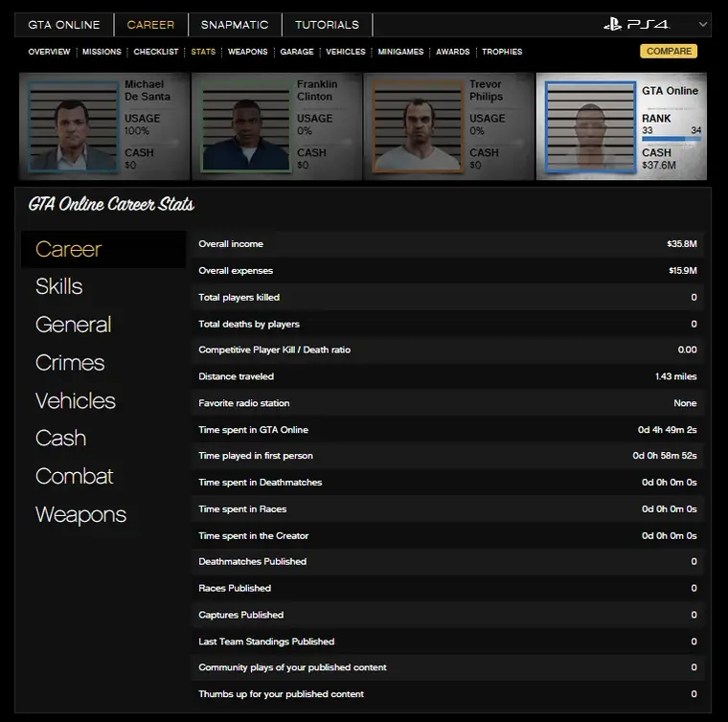Go to the VEHICLES submenu item

346,52
